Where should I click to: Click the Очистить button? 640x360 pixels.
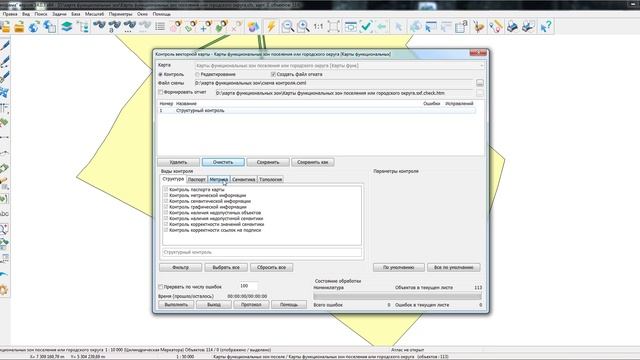223,162
